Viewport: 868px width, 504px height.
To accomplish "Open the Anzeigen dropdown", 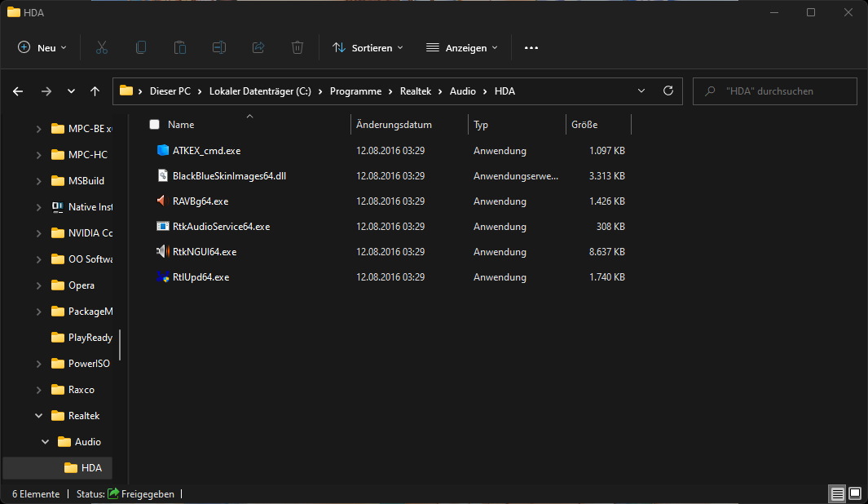I will 461,47.
